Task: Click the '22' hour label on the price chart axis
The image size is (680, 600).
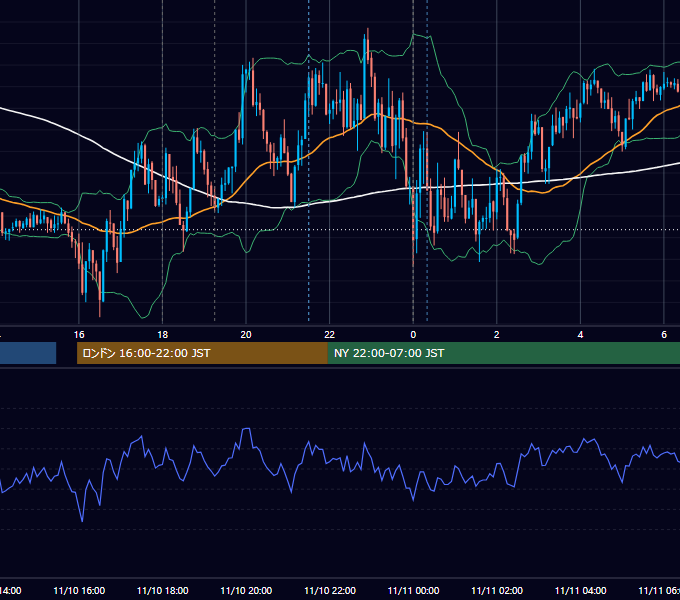Action: click(330, 335)
